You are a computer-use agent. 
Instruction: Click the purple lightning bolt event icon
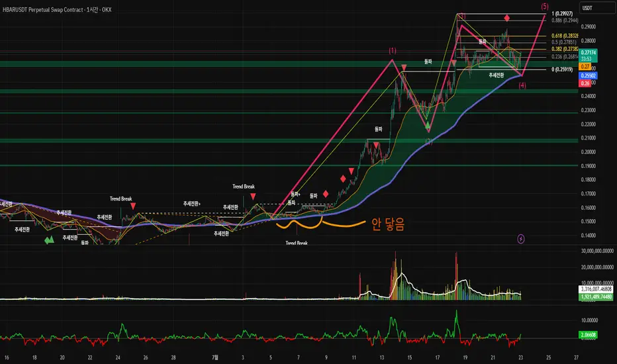tap(520, 239)
